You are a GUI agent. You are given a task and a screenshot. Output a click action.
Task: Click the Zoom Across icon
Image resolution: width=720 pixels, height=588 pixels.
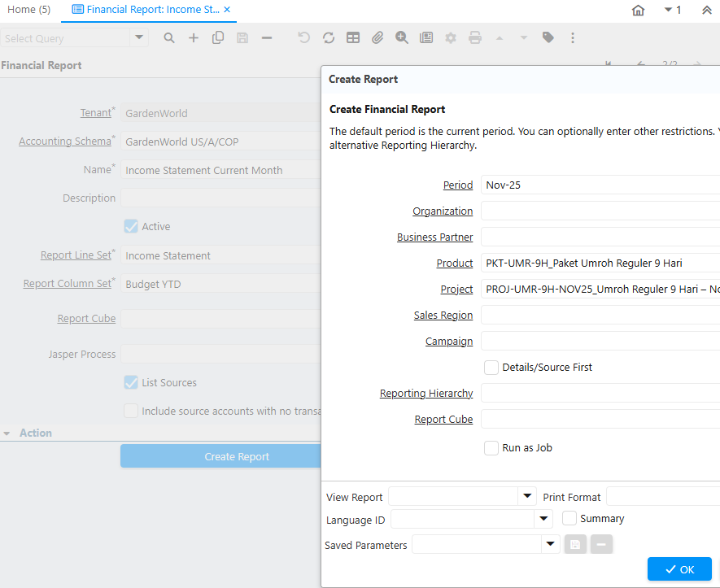pyautogui.click(x=402, y=38)
